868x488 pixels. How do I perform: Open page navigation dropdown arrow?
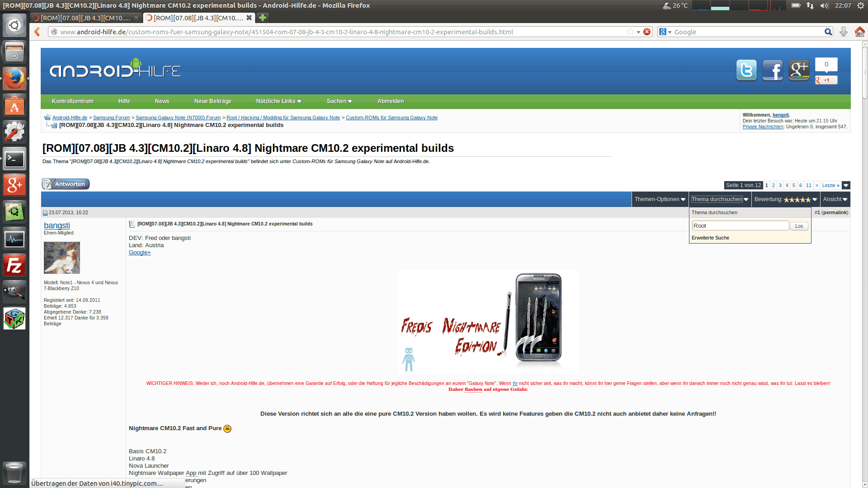click(846, 185)
